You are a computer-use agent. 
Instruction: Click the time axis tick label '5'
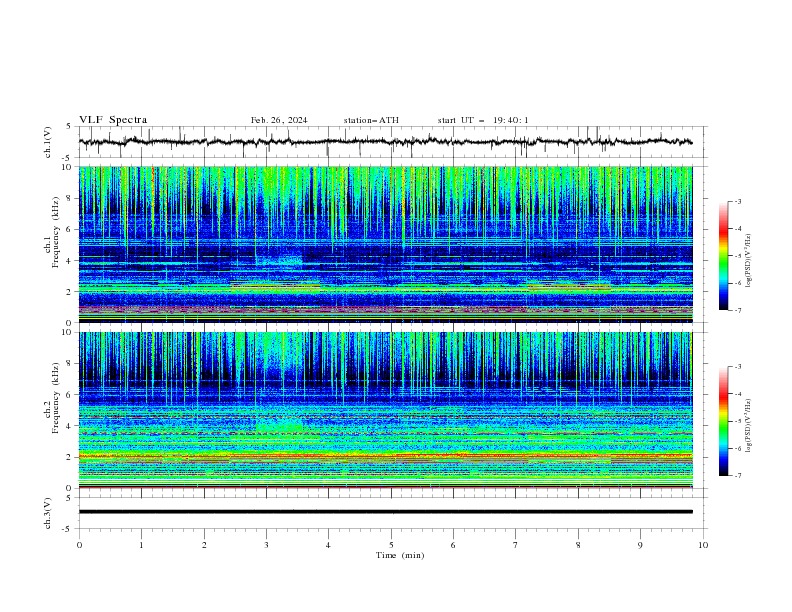click(391, 545)
